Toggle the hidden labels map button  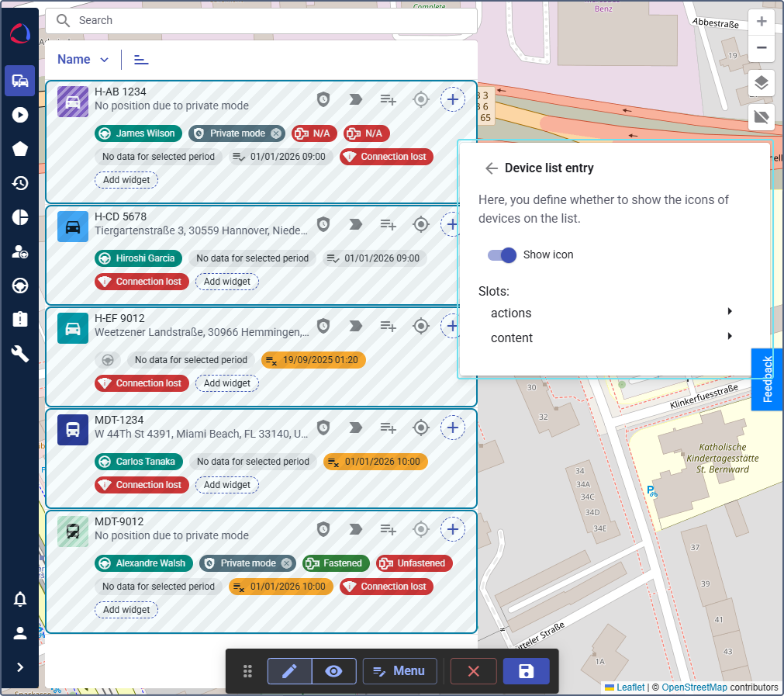pyautogui.click(x=762, y=117)
